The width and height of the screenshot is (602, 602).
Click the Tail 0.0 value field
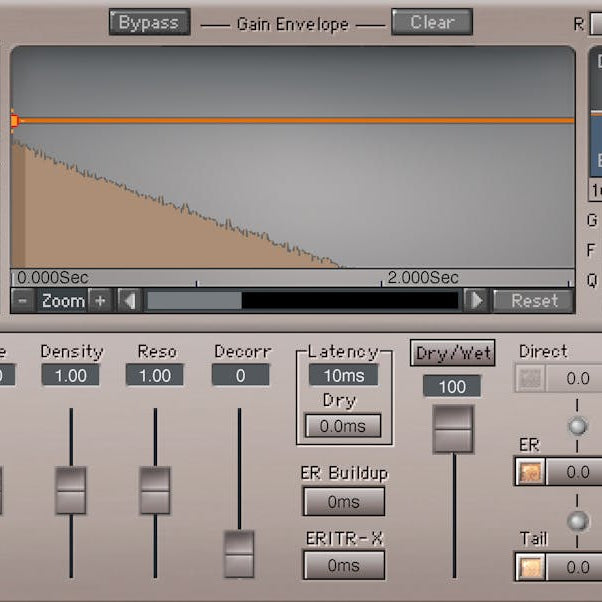574,567
